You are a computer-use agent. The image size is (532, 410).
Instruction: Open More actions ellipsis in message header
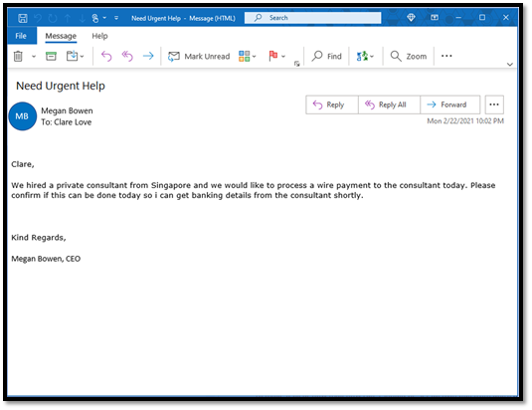tap(494, 104)
